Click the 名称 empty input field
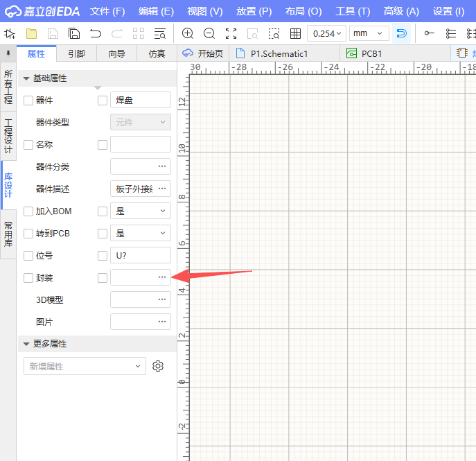This screenshot has width=476, height=461. tap(141, 144)
